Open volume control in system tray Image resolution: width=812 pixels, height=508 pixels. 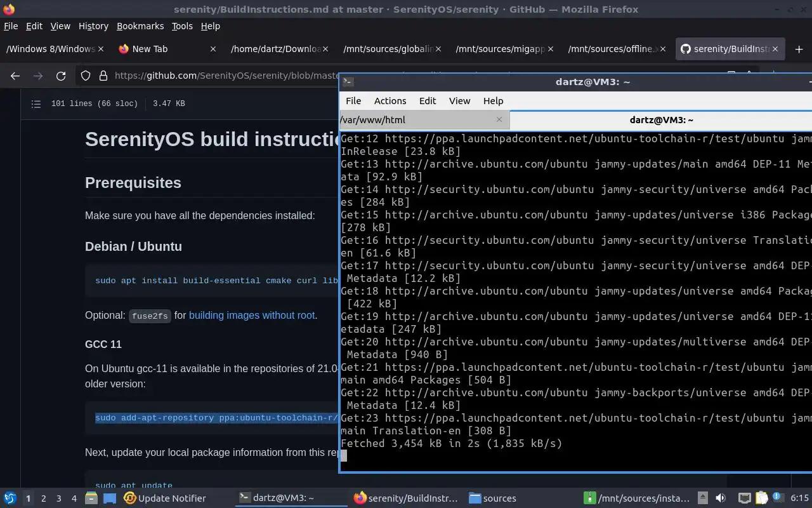click(x=721, y=498)
